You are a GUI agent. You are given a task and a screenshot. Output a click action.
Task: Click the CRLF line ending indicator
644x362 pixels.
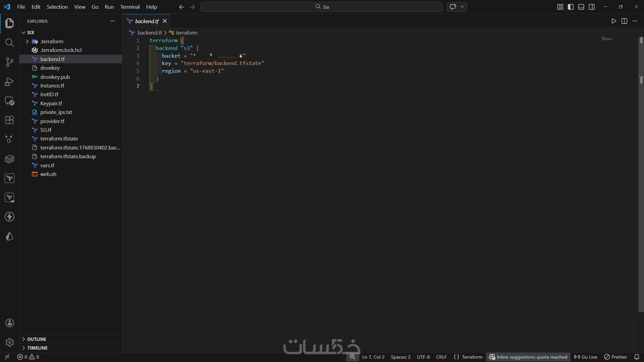pos(441,357)
